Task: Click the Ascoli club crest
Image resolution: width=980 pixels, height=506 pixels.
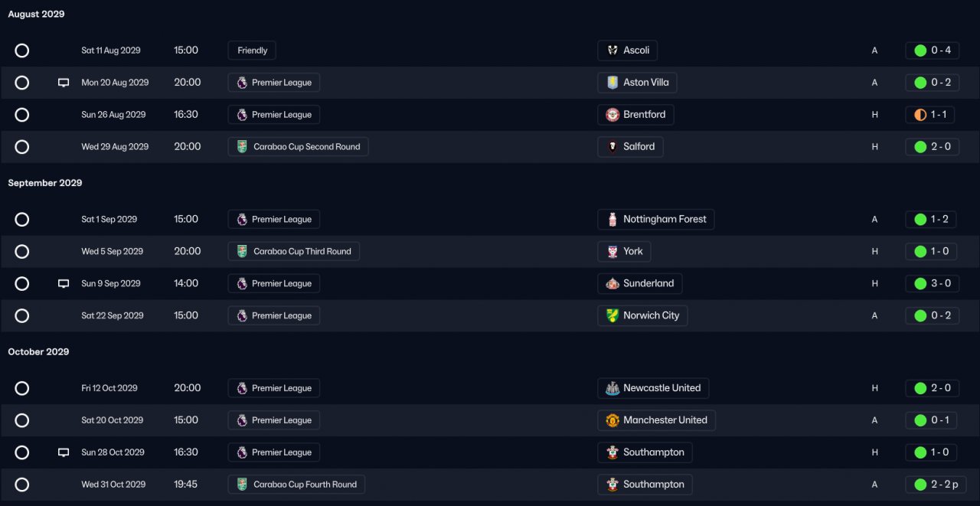Action: tap(612, 51)
